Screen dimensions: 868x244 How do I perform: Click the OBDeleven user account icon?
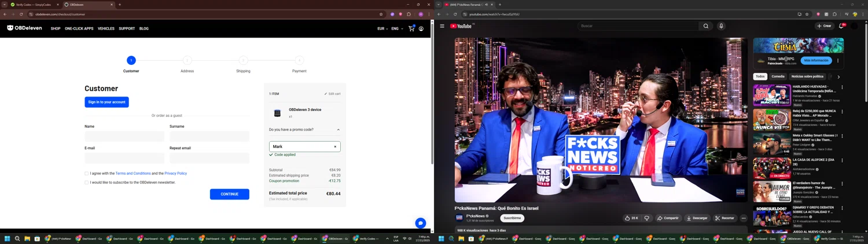[x=421, y=28]
